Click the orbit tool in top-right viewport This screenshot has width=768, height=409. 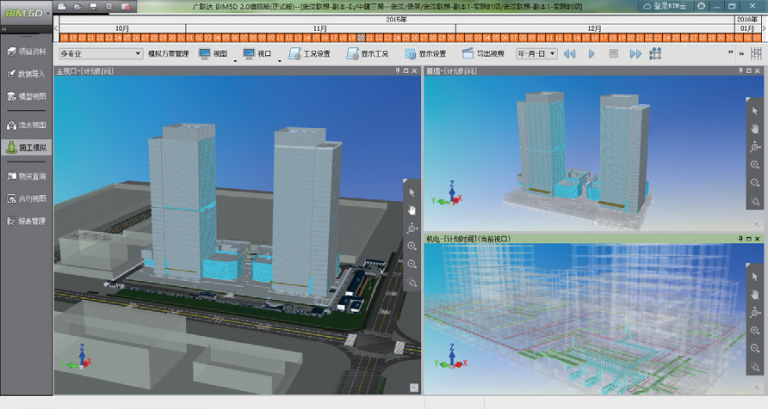756,146
